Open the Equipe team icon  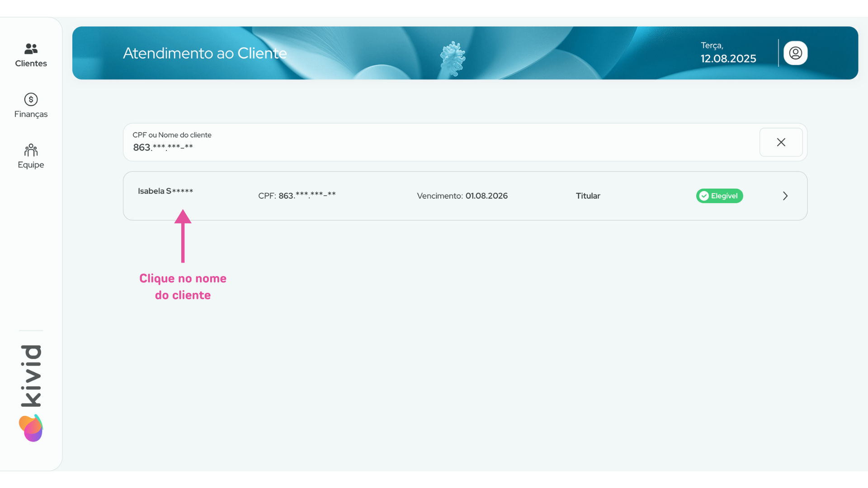[x=31, y=150]
